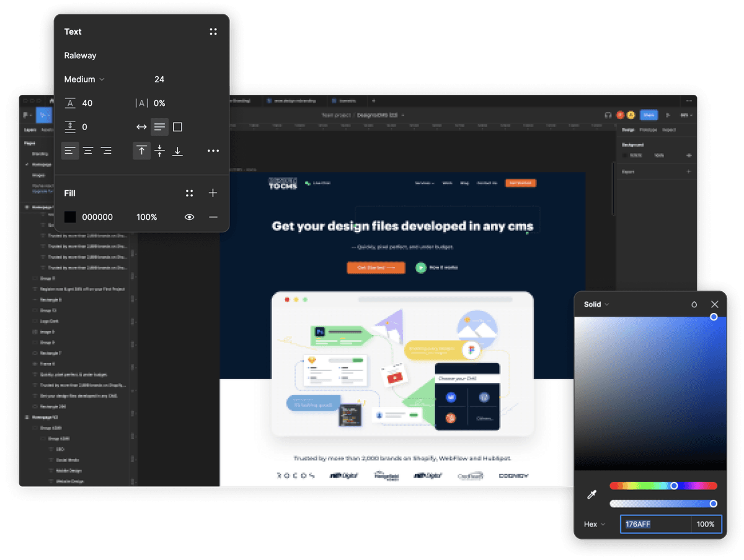Open the Hex color format dropdown
Viewport: 744px width, 560px height.
coord(595,524)
